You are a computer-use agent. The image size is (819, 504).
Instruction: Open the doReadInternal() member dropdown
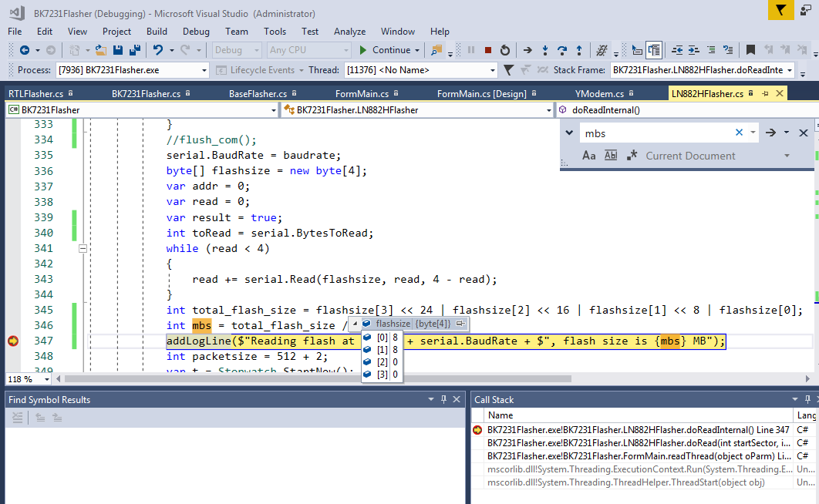pyautogui.click(x=685, y=110)
